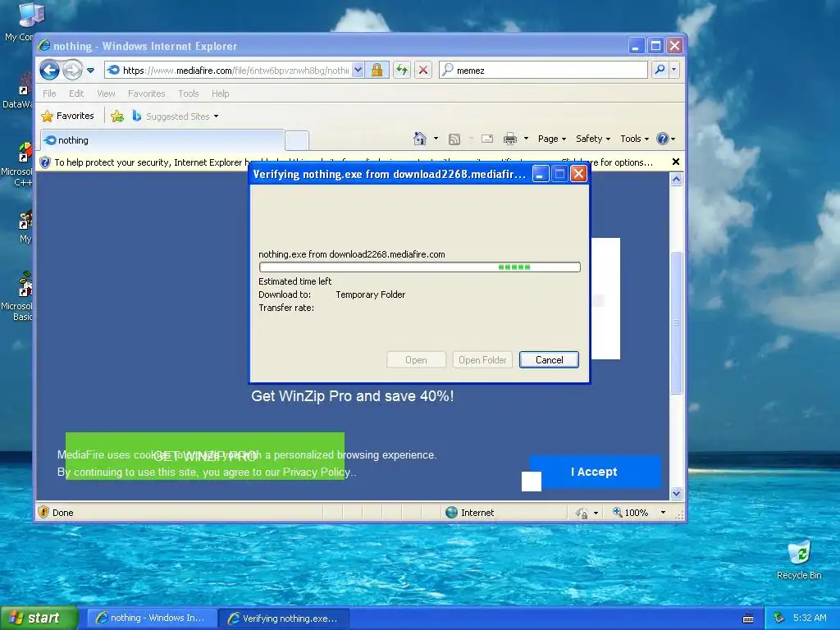Image resolution: width=840 pixels, height=630 pixels.
Task: Click the Help question mark icon
Action: 663,139
